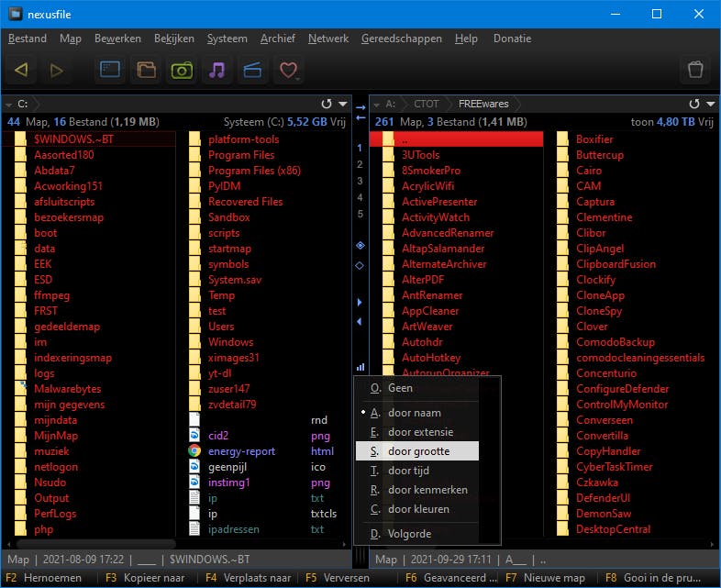
Task: Click the back navigation arrow icon
Action: tap(21, 71)
